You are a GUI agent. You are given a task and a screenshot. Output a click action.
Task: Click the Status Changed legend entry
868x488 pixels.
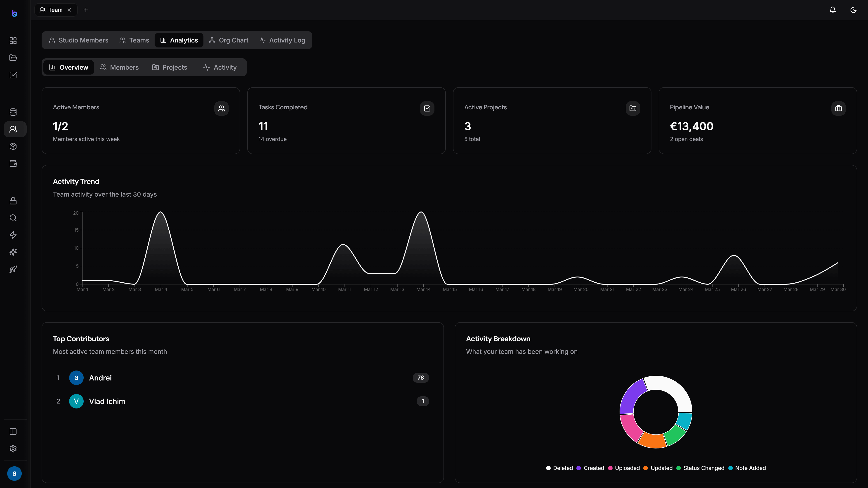[x=700, y=468]
